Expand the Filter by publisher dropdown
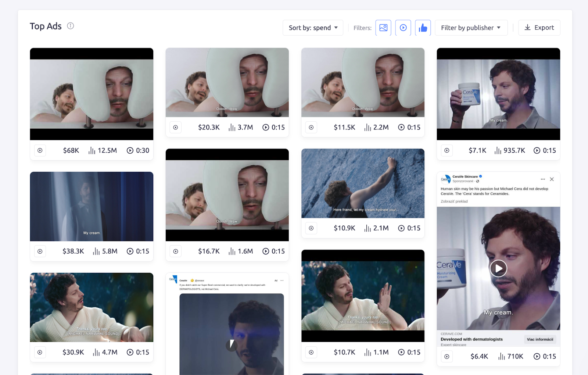Image resolution: width=588 pixels, height=375 pixels. (x=471, y=28)
